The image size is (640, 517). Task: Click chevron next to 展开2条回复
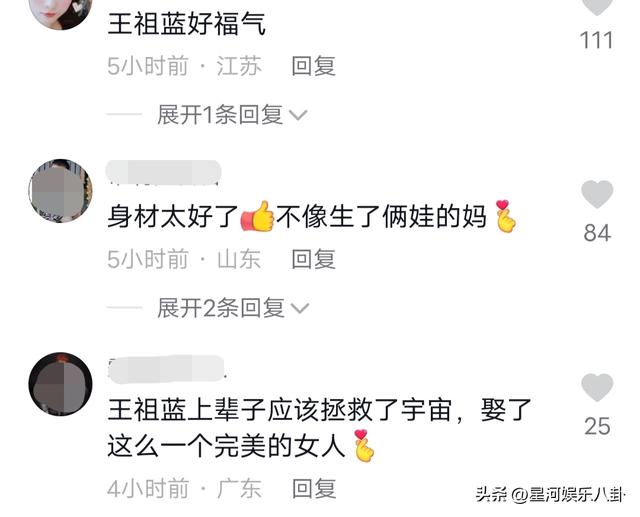click(x=300, y=308)
